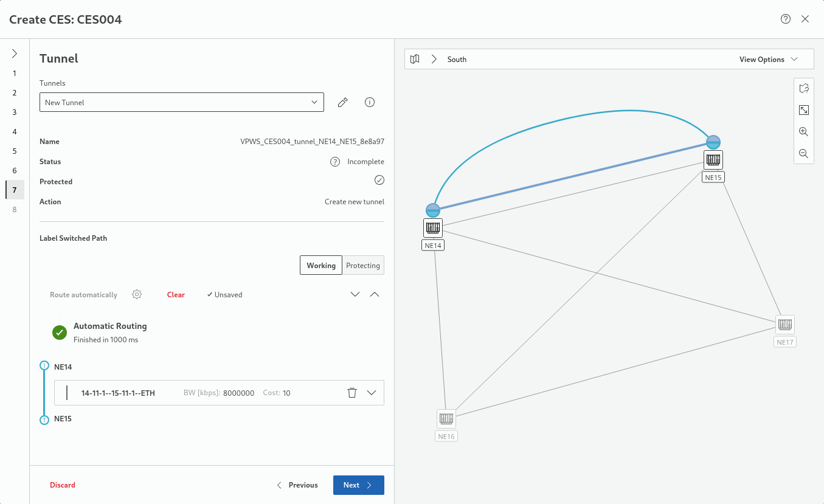Go to wizard step 3
Screen dimensions: 824x504
(x=15, y=112)
